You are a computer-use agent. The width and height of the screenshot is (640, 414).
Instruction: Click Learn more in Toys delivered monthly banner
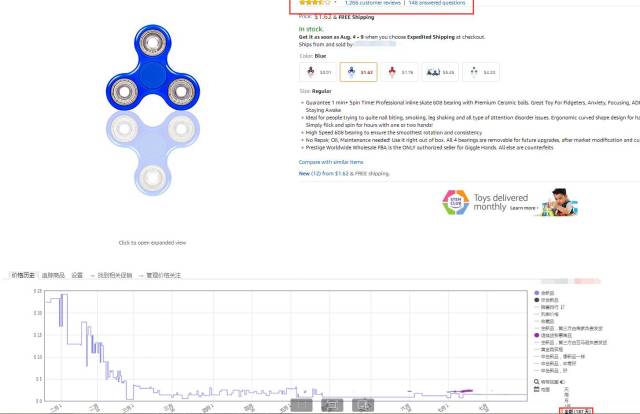(x=524, y=208)
